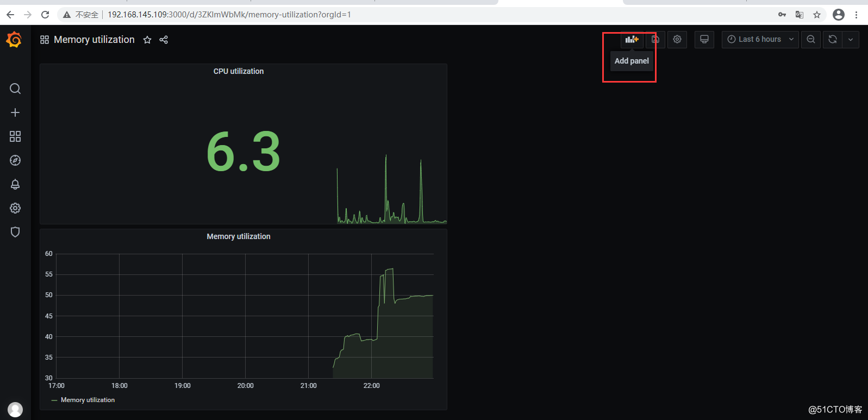Save dashboard using the disk icon
This screenshot has height=420, width=868.
(655, 39)
